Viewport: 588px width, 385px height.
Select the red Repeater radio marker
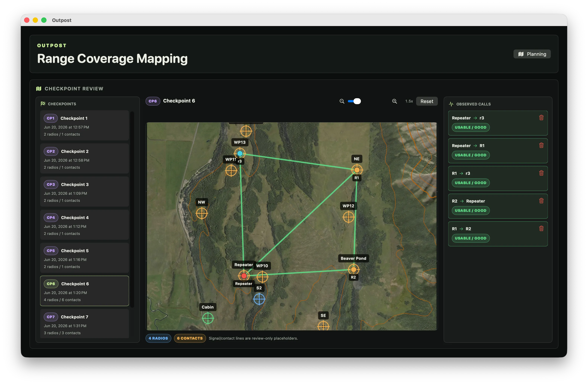click(x=244, y=275)
